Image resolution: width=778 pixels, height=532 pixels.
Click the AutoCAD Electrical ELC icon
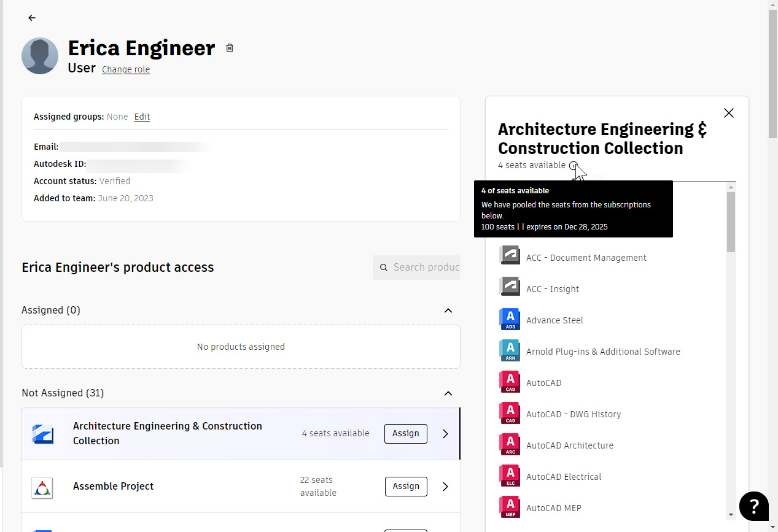[x=510, y=476]
